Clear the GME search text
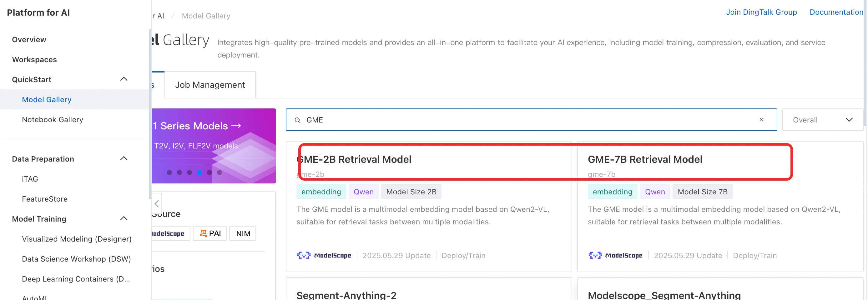The height and width of the screenshot is (300, 868). click(x=761, y=120)
